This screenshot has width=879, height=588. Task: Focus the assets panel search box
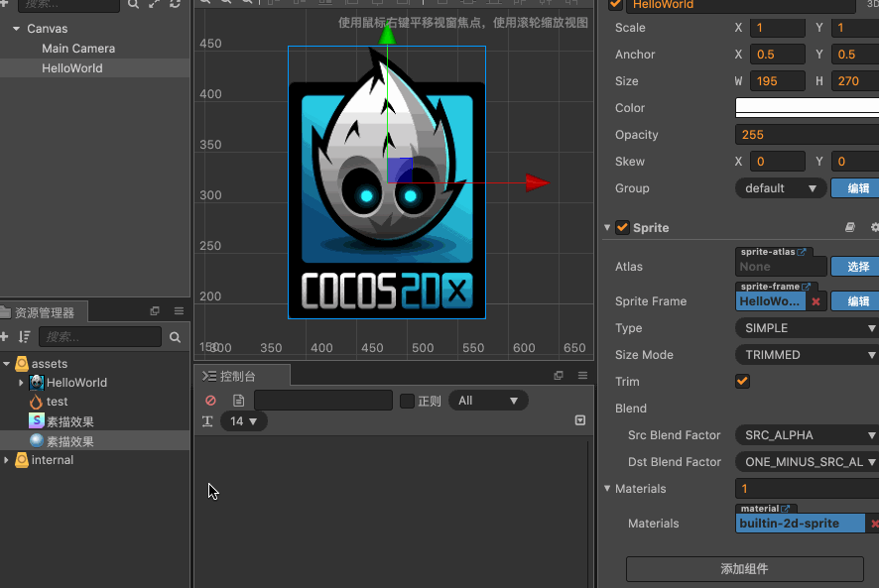(x=100, y=337)
